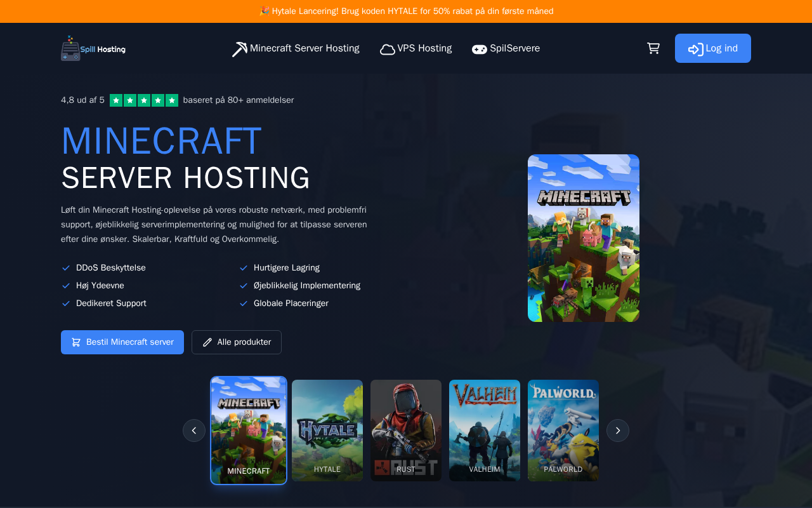812x508 pixels.
Task: Click the gamepad icon beside SpilServere
Action: tap(480, 49)
